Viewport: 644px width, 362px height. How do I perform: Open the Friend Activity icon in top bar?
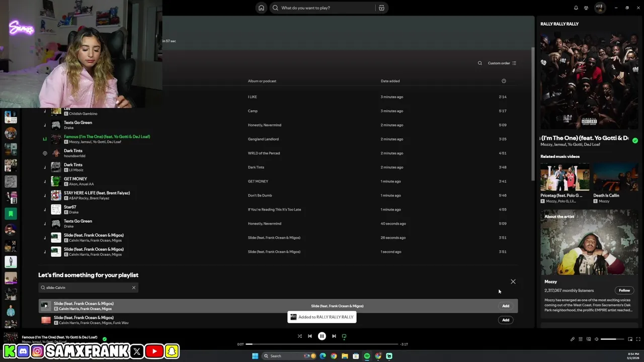pos(586,8)
